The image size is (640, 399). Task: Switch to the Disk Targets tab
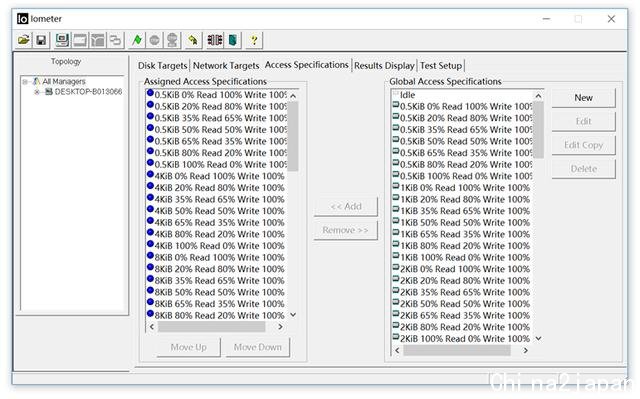point(162,66)
